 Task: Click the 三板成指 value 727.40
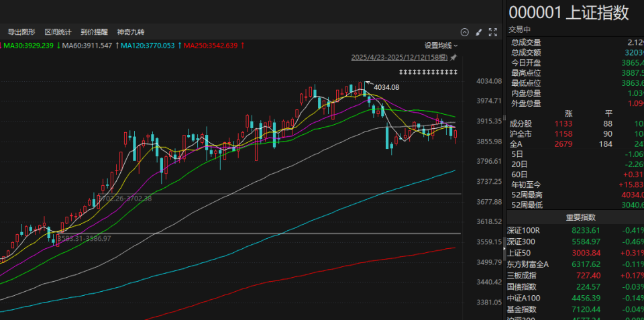coord(588,276)
